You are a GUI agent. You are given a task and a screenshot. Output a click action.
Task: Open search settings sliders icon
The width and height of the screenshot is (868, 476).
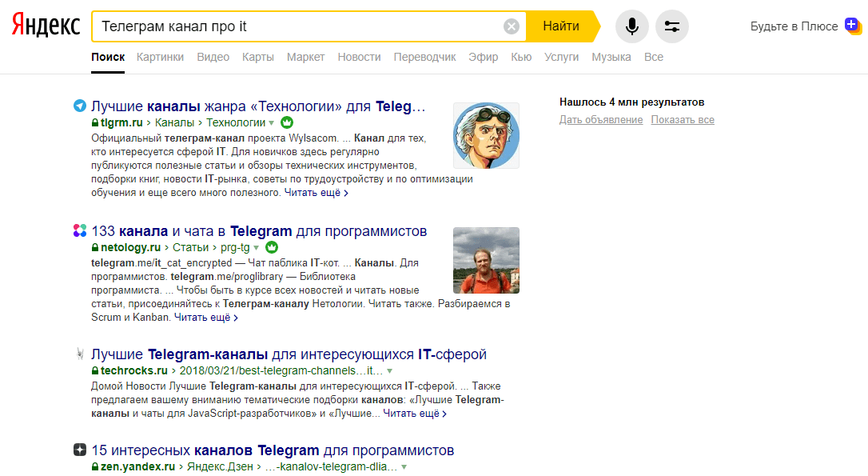[x=671, y=26]
